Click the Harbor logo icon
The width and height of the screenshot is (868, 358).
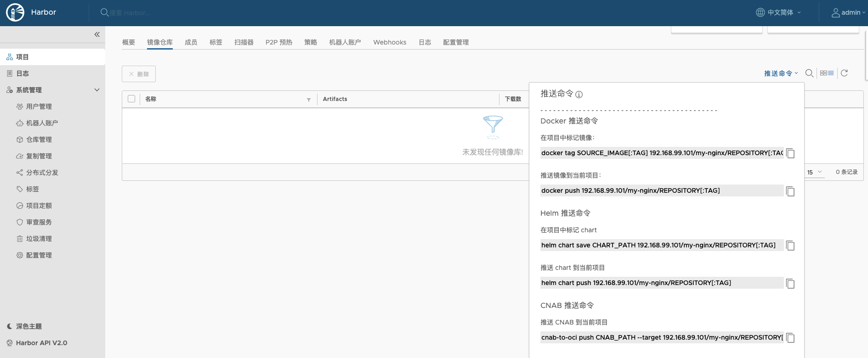15,12
